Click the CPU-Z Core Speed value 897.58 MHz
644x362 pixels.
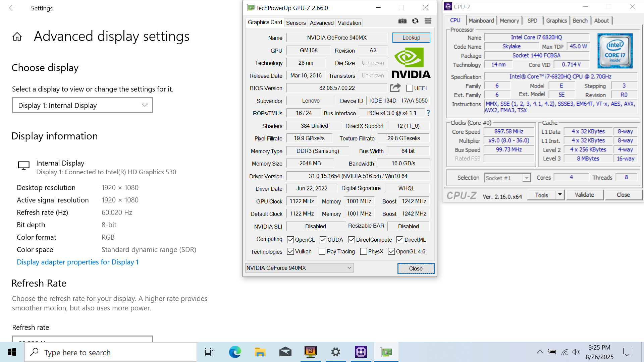pyautogui.click(x=509, y=131)
